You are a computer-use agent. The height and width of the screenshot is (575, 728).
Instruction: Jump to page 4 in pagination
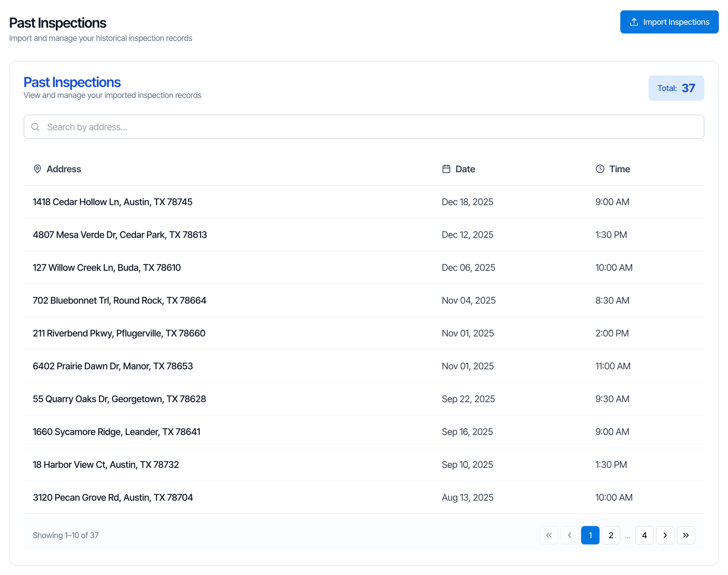point(644,535)
